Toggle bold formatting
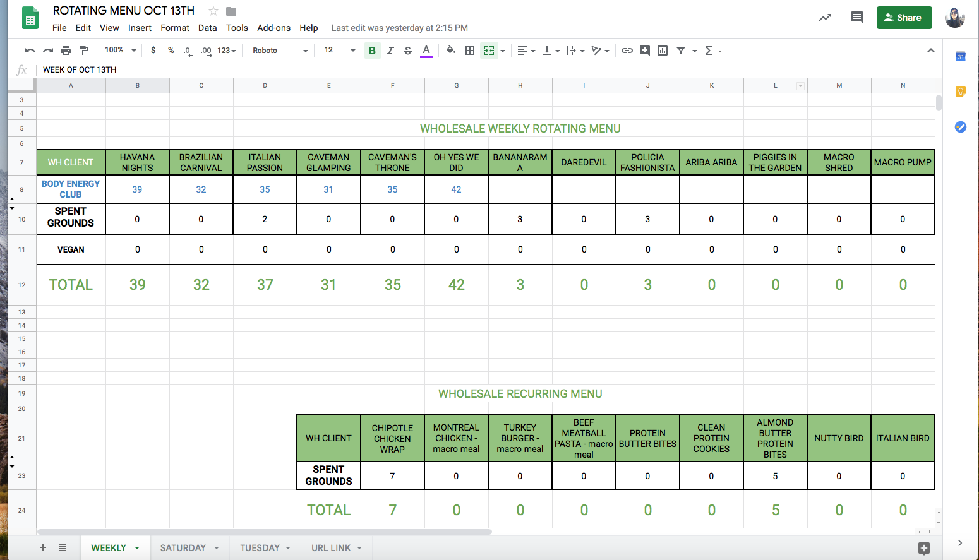Viewport: 979px width, 560px height. (x=372, y=51)
